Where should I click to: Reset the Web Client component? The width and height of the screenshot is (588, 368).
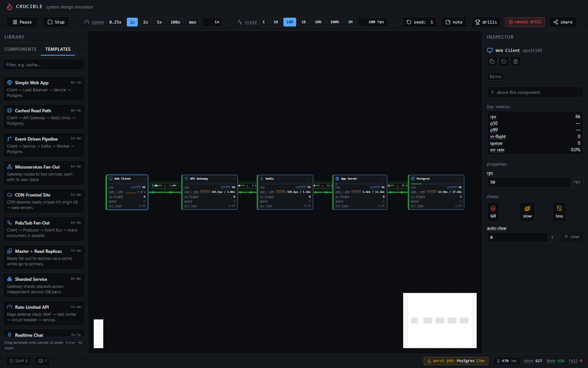click(x=504, y=61)
